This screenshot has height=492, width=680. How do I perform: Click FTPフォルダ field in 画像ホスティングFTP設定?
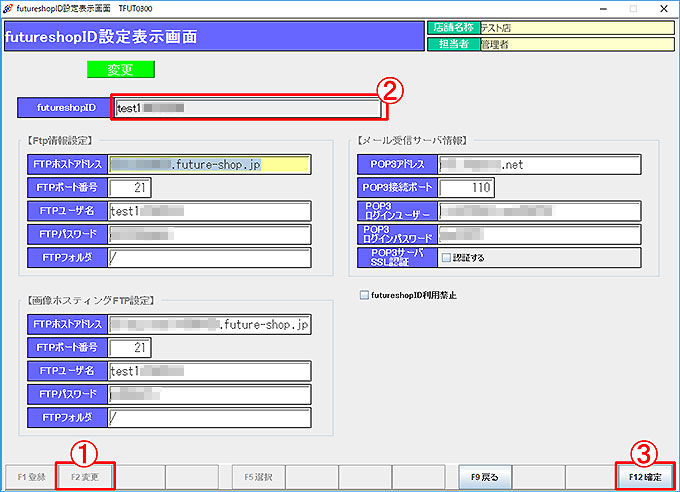tap(209, 418)
